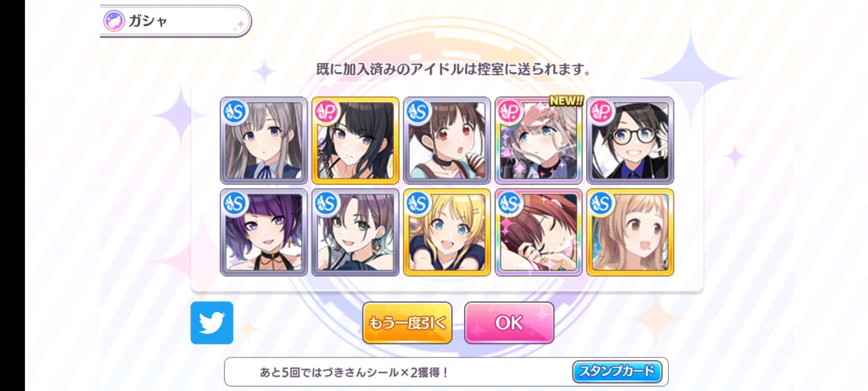868x391 pixels.
Task: Tap the ガシャ header icon
Action: 114,21
